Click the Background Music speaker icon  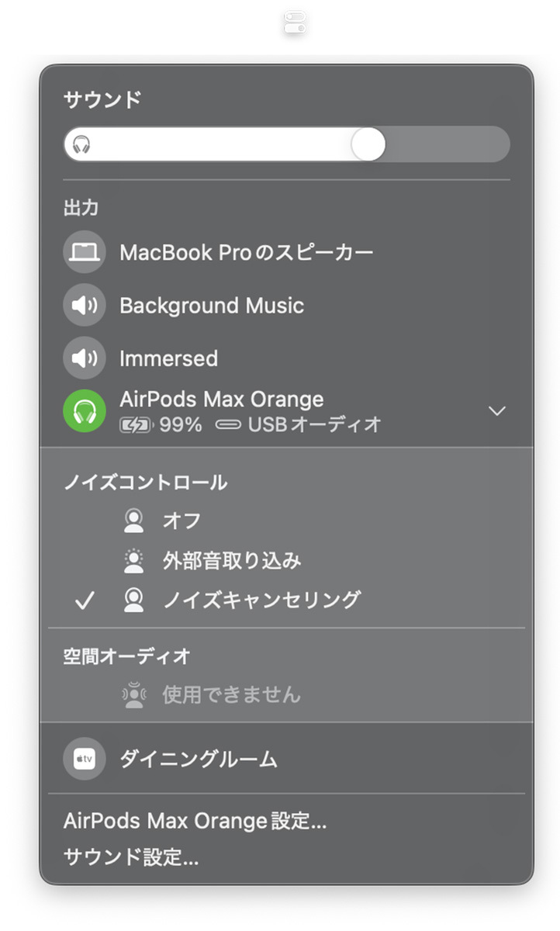(84, 305)
